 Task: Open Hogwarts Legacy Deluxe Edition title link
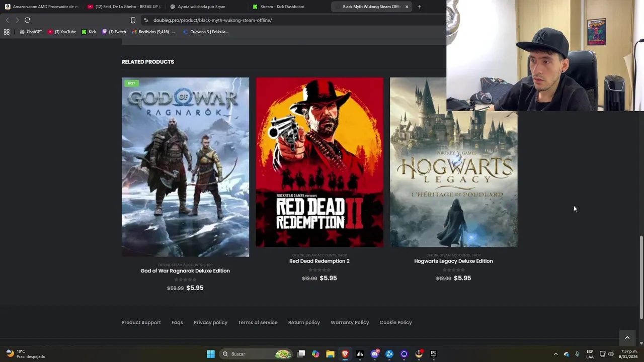pyautogui.click(x=453, y=261)
